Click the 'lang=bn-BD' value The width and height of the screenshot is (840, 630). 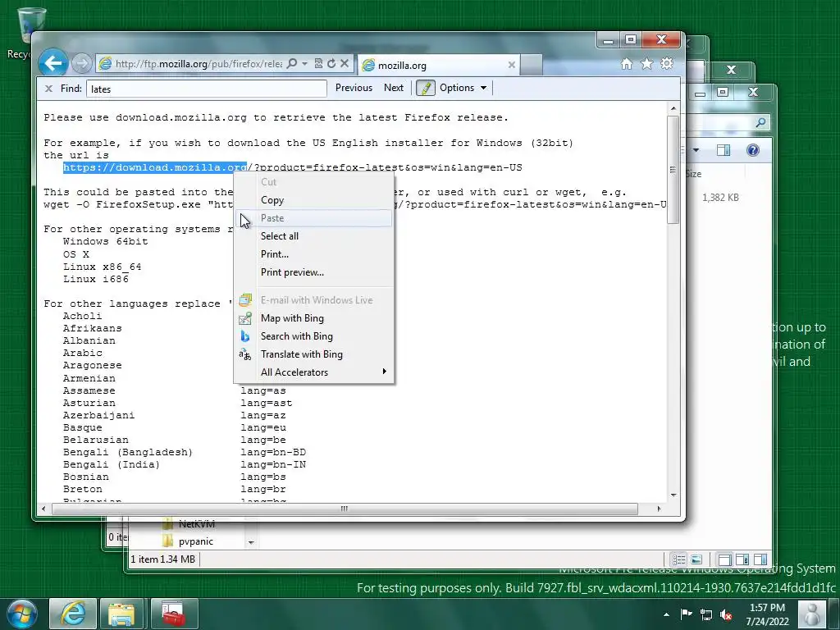273,452
